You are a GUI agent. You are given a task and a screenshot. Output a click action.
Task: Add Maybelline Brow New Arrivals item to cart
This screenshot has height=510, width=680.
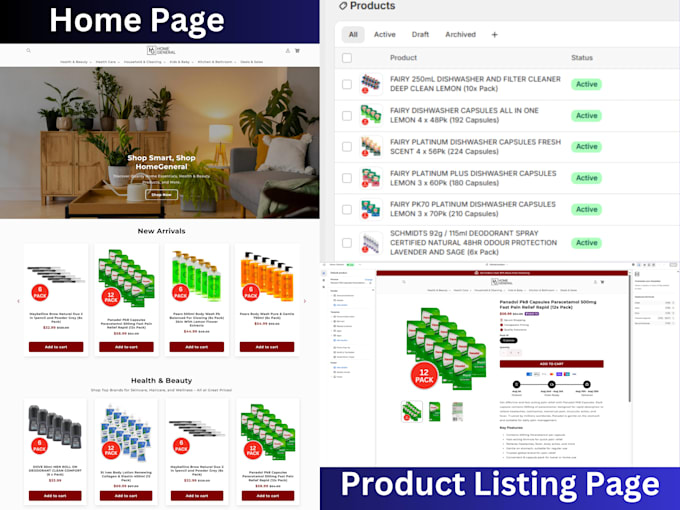(x=56, y=347)
